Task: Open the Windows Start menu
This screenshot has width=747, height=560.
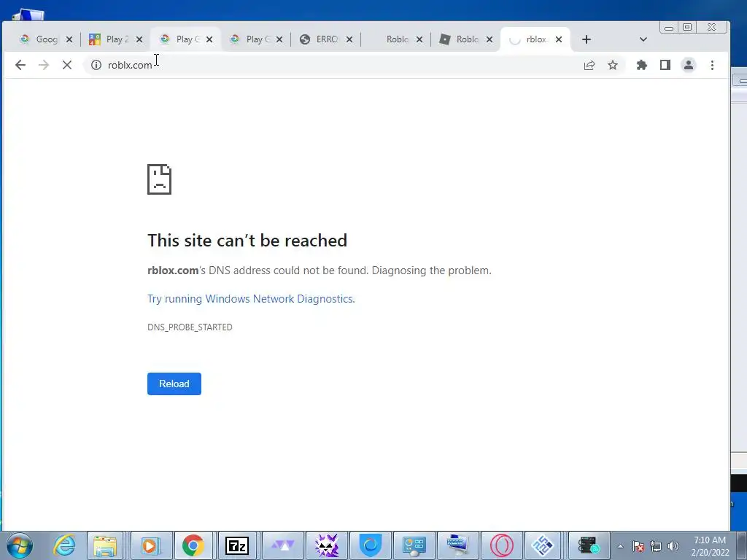Action: click(20, 545)
